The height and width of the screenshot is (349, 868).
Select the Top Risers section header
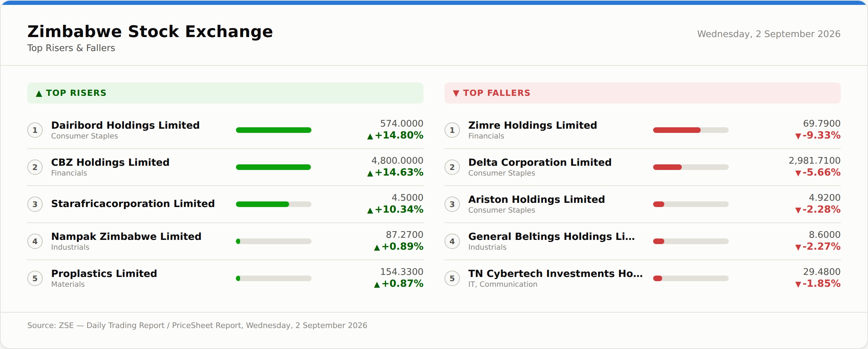225,93
